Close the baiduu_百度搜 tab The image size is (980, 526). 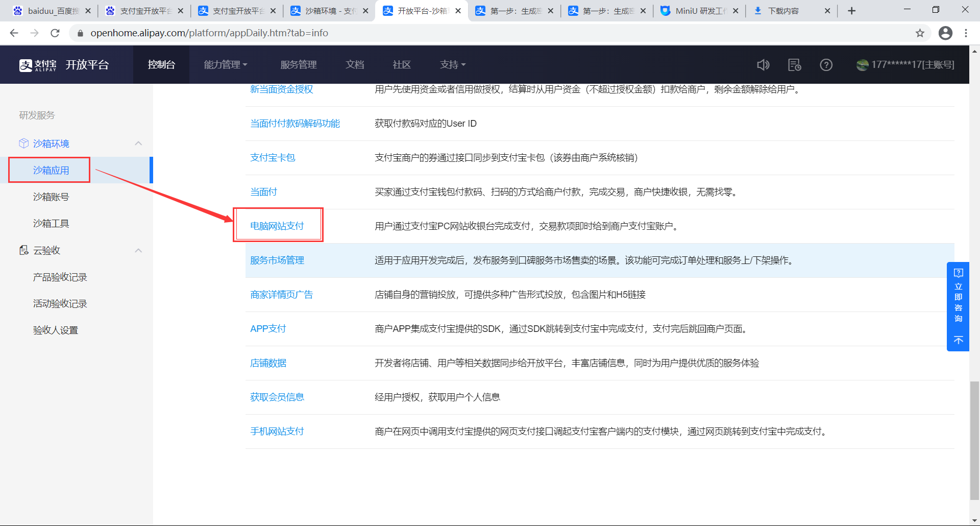click(88, 11)
